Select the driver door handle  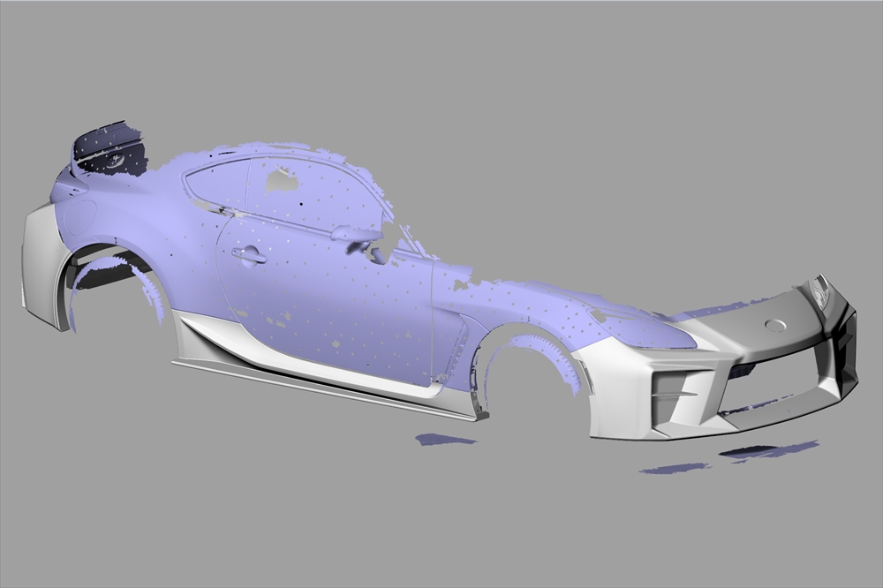[x=249, y=256]
